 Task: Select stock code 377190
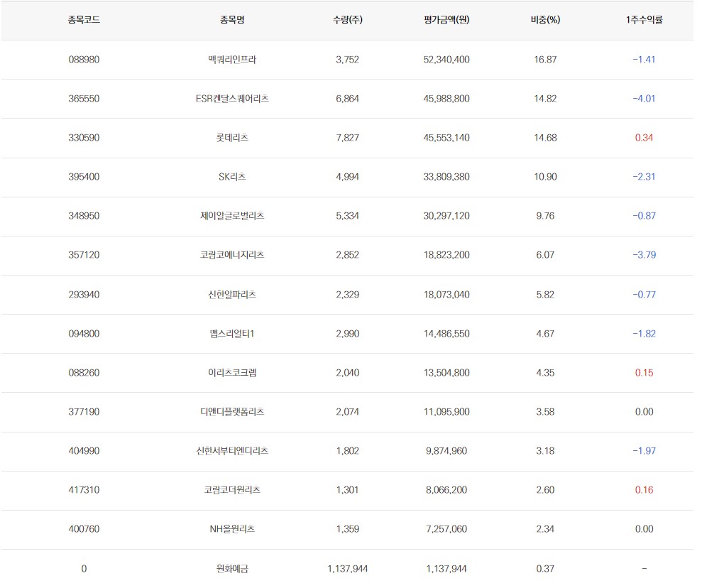click(x=84, y=412)
